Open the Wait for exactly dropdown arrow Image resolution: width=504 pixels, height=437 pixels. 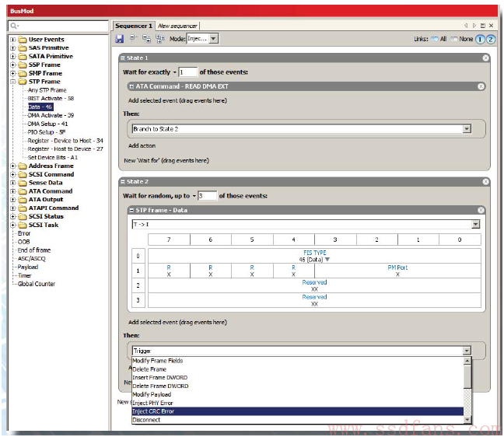click(x=175, y=72)
